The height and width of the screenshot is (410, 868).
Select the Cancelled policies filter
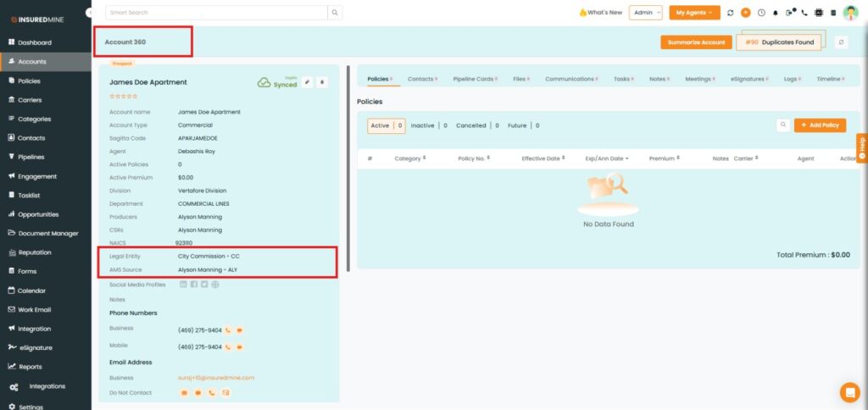[x=471, y=125]
